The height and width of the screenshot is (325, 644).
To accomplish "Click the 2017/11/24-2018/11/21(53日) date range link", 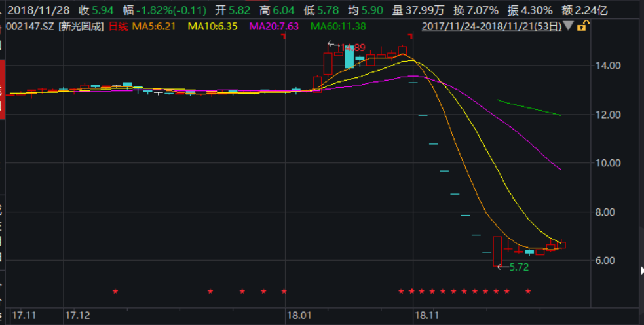I will coord(491,26).
